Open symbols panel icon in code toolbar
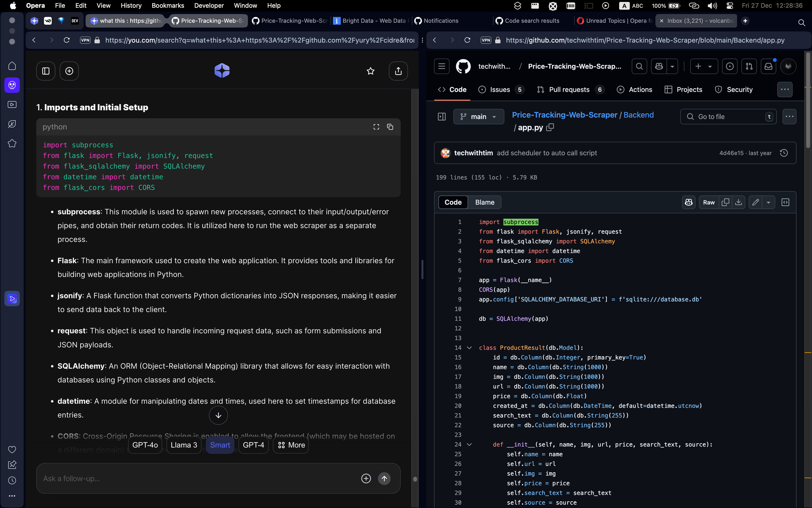Image resolution: width=812 pixels, height=508 pixels. [x=785, y=202]
